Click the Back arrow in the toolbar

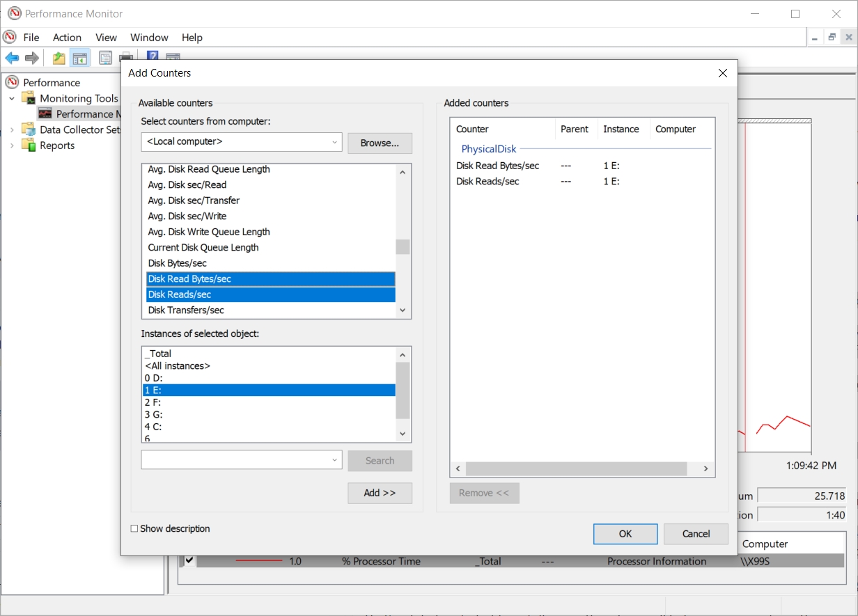12,58
